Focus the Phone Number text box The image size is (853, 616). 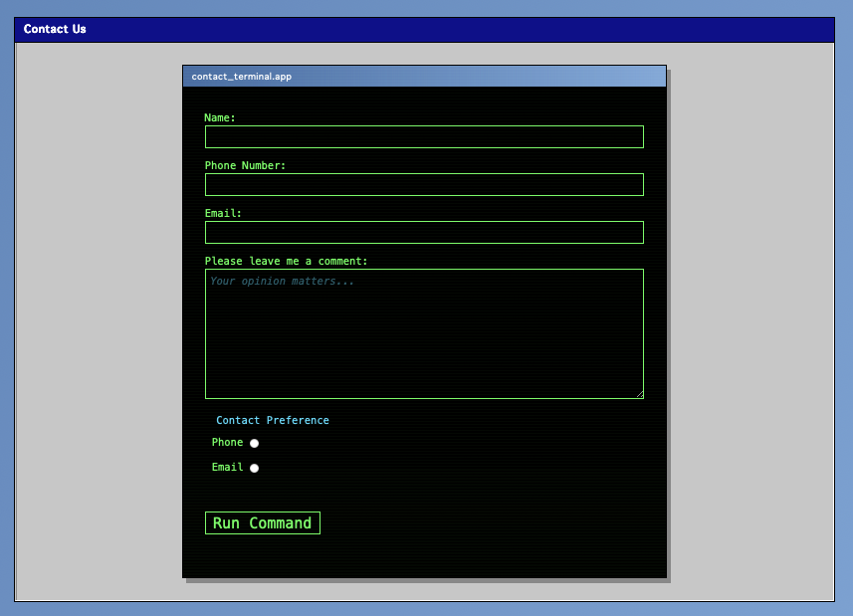tap(424, 185)
